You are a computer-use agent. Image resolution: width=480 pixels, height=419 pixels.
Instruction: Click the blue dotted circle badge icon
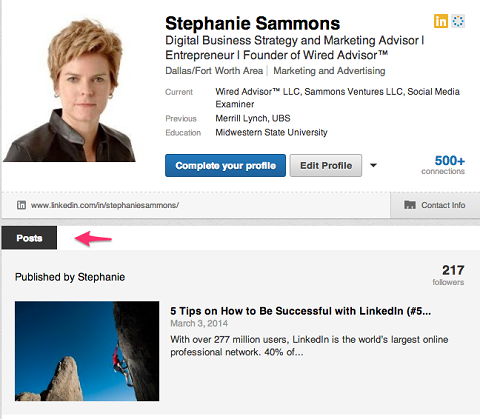pyautogui.click(x=458, y=21)
